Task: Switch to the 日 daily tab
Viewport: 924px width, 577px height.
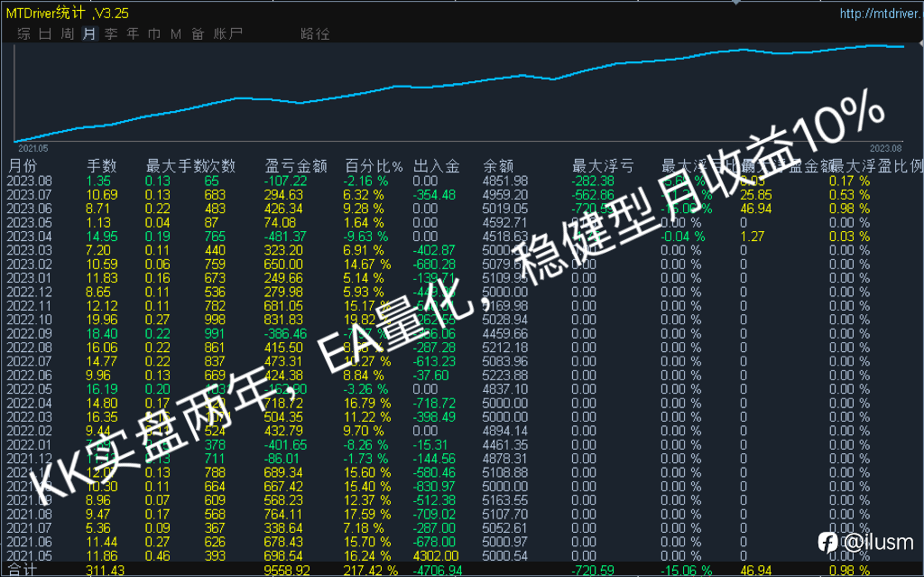Action: click(x=45, y=33)
